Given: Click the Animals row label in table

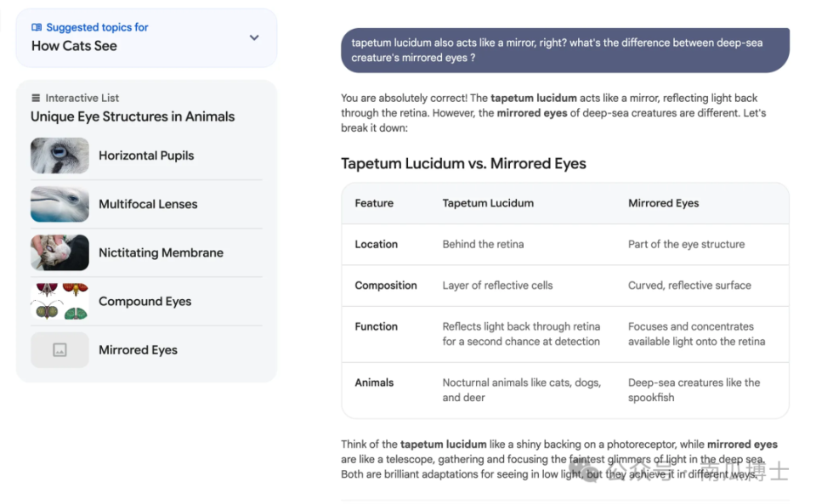Looking at the screenshot, I should point(374,382).
